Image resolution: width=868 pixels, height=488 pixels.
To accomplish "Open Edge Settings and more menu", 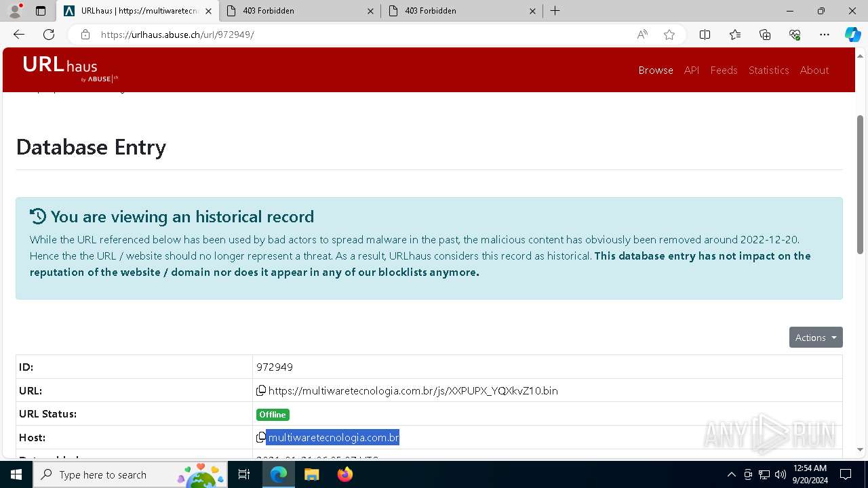I will click(825, 35).
